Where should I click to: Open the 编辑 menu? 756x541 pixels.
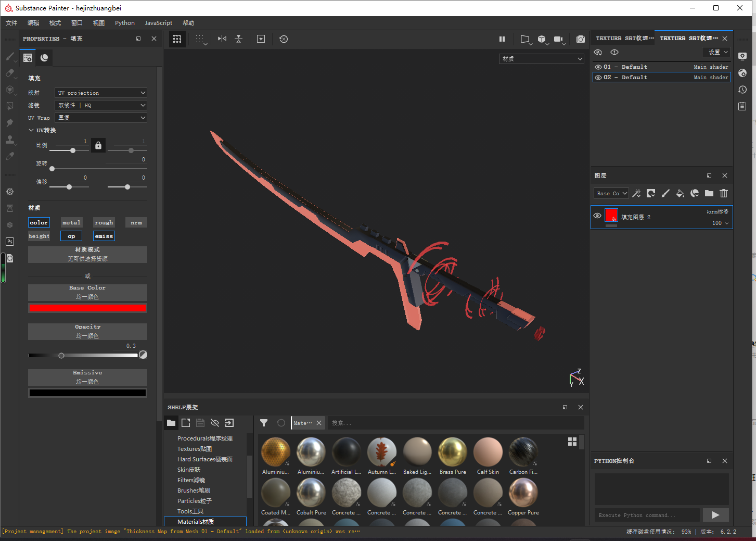pos(33,23)
